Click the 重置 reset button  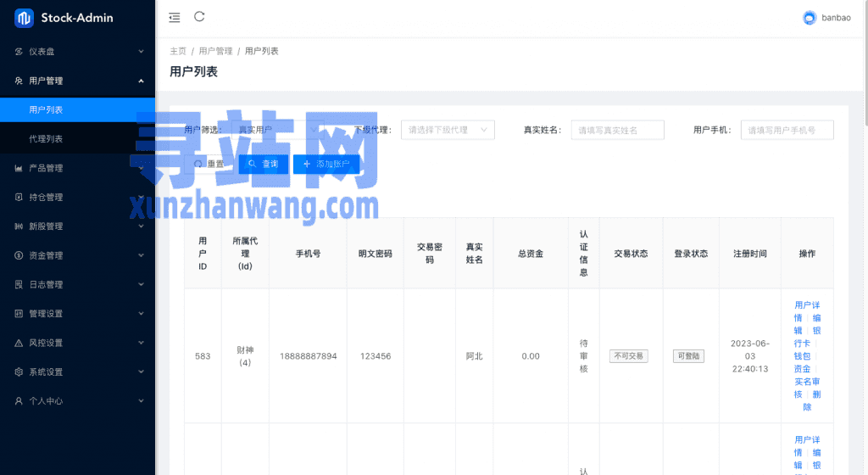pyautogui.click(x=209, y=164)
